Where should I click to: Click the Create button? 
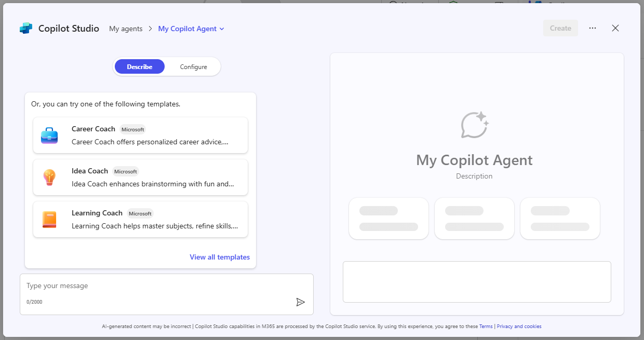[560, 28]
